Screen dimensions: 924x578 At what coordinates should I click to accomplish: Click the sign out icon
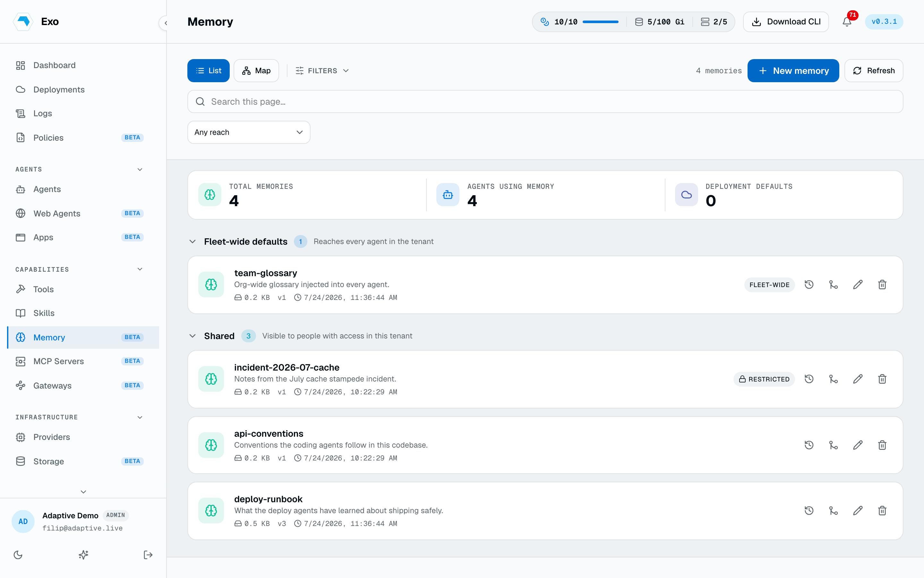tap(148, 555)
